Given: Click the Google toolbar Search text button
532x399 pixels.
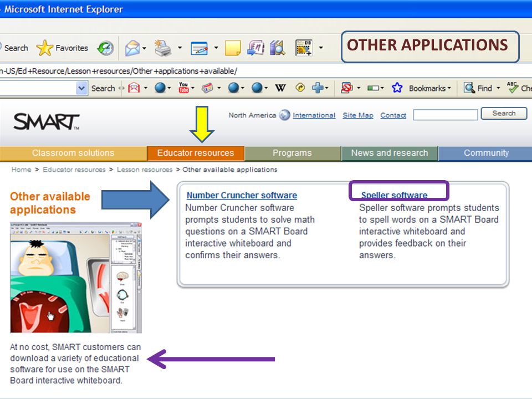Looking at the screenshot, I should coord(103,88).
